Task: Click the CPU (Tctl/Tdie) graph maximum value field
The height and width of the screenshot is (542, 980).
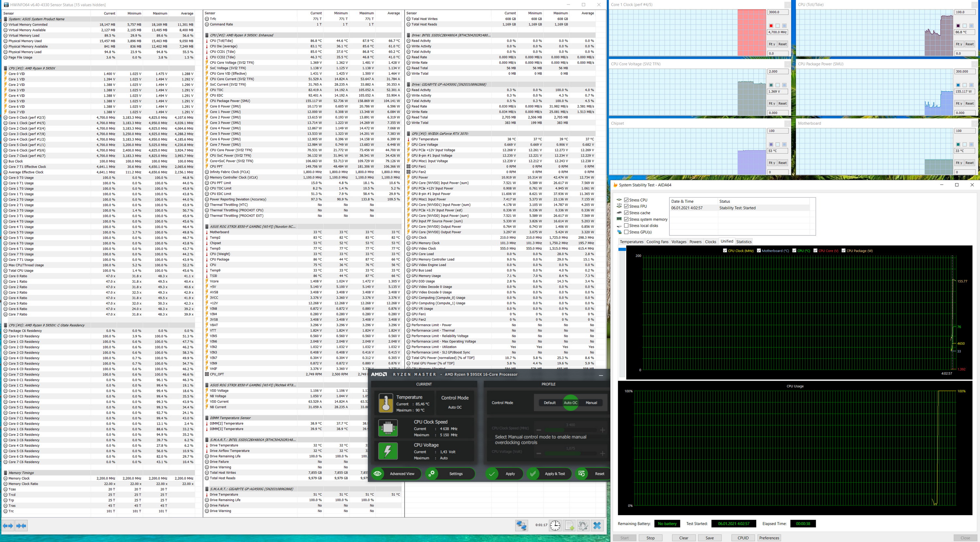Action: tap(965, 12)
